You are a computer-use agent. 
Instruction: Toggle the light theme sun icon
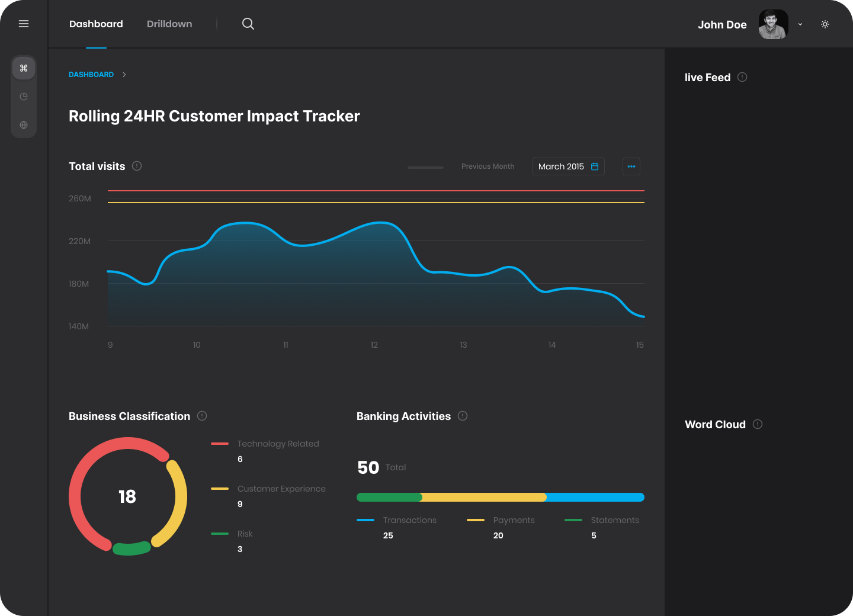pos(825,24)
